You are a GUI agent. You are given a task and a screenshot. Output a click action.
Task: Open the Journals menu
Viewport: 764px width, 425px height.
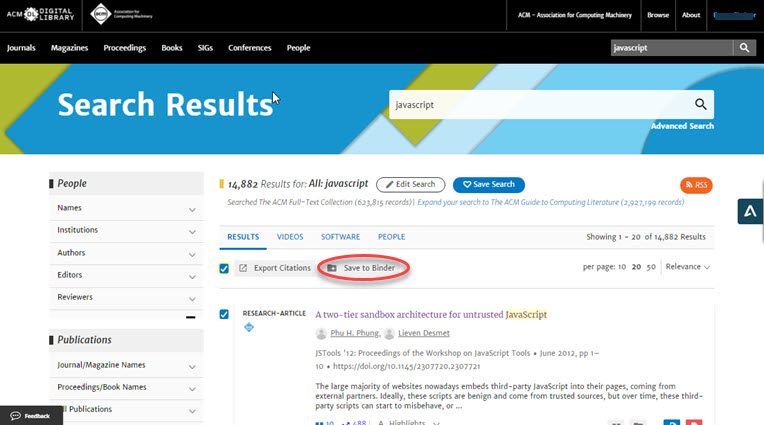tap(21, 48)
